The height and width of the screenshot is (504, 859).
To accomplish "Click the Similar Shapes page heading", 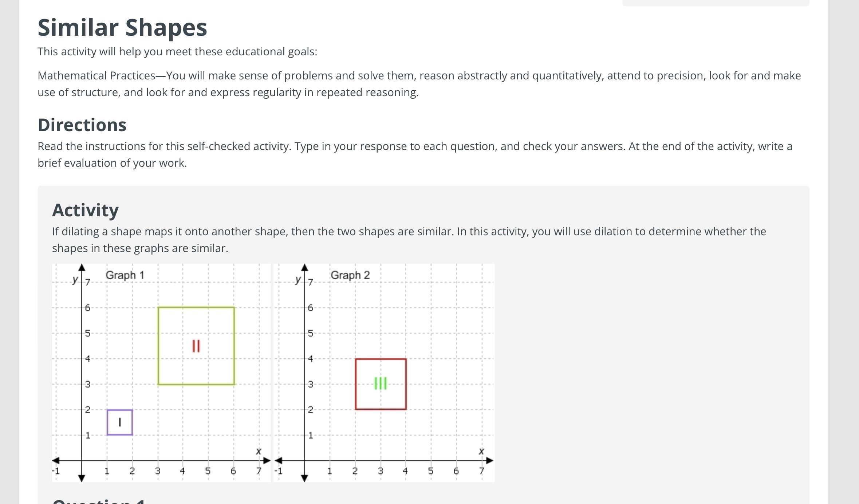I will (x=122, y=28).
